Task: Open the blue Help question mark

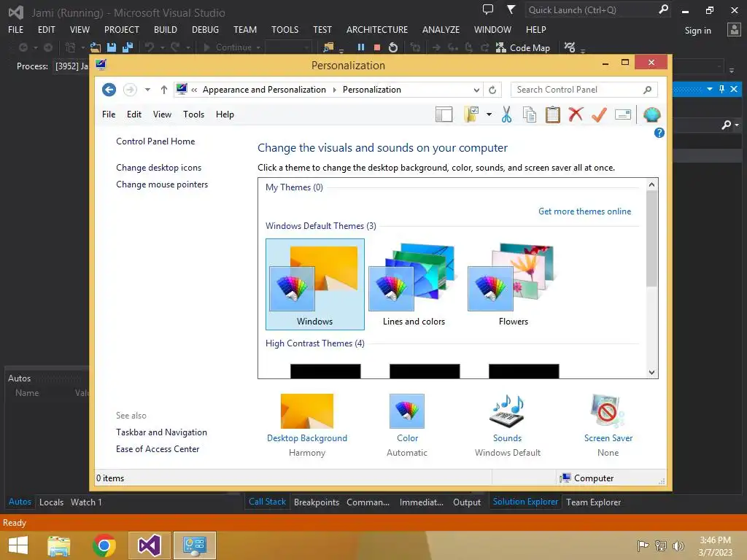Action: point(659,133)
